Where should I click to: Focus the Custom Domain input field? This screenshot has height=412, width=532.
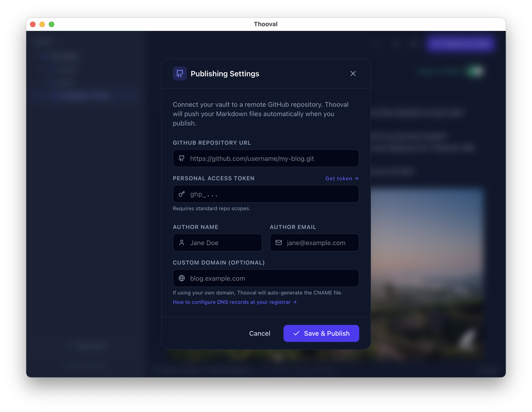click(270, 278)
